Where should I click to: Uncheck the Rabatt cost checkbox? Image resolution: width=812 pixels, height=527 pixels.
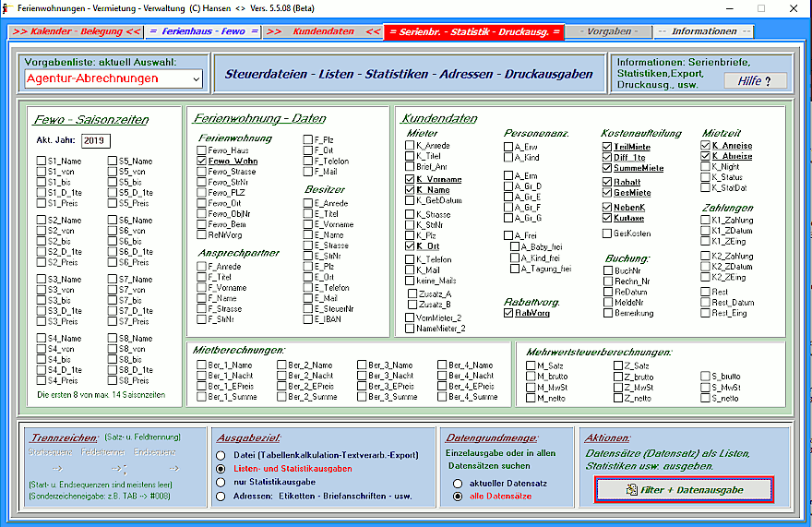pos(607,182)
